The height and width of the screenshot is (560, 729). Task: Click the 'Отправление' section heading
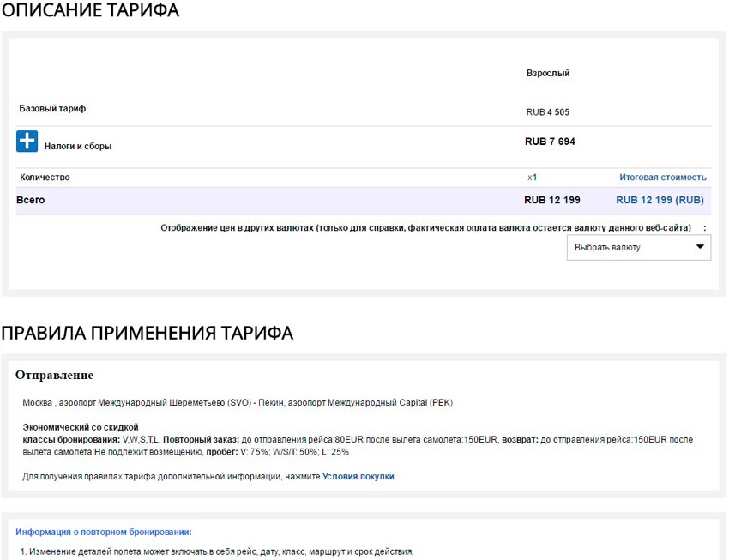[54, 376]
